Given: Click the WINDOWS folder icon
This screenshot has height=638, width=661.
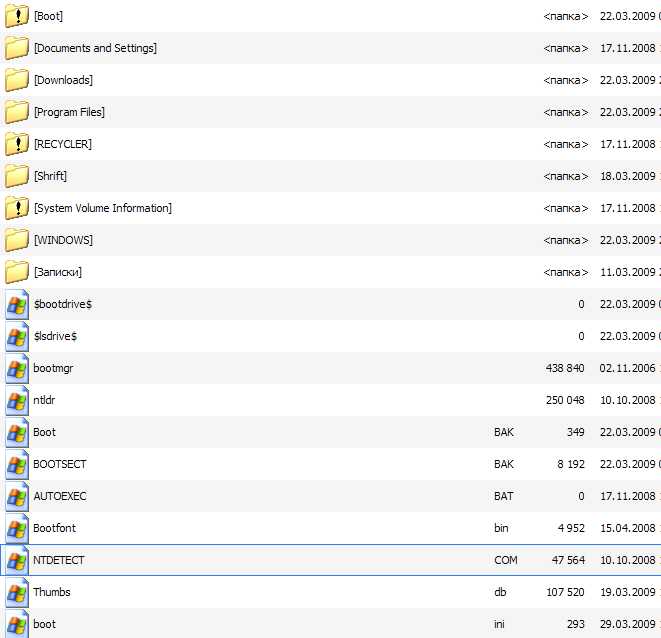Looking at the screenshot, I should pyautogui.click(x=17, y=240).
